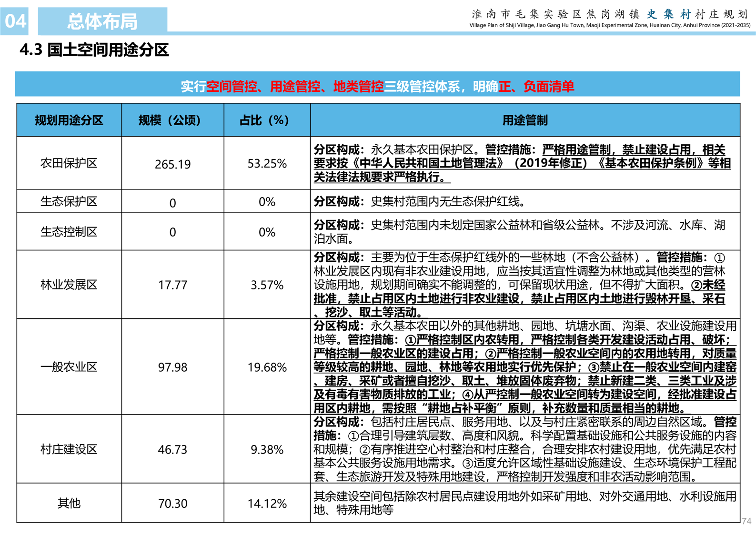The height and width of the screenshot is (534, 756).
Task: Click the 17.77 area value cell
Action: (172, 285)
